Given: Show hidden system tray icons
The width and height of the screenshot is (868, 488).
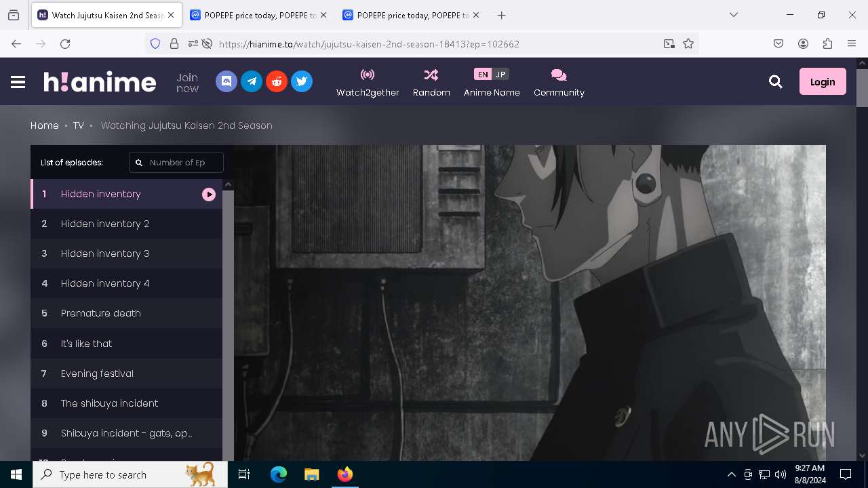Looking at the screenshot, I should [731, 474].
